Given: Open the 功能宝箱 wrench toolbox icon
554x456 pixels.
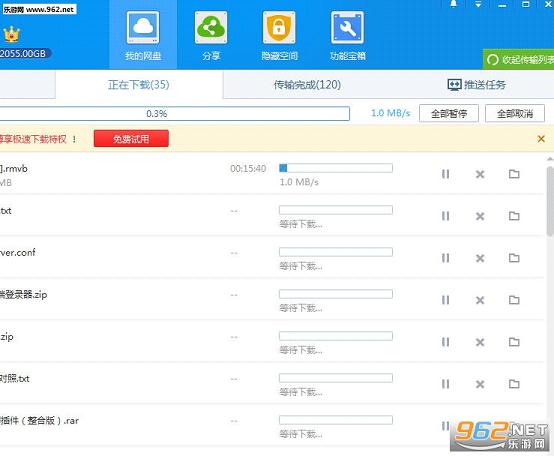Looking at the screenshot, I should tap(347, 28).
